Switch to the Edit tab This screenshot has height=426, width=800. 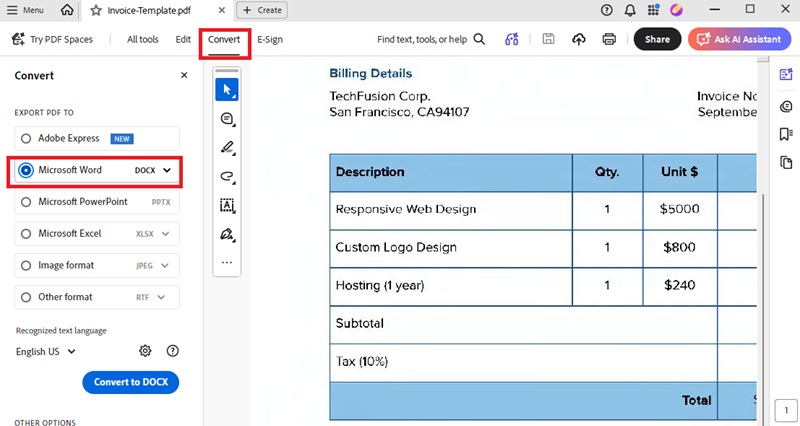click(183, 39)
